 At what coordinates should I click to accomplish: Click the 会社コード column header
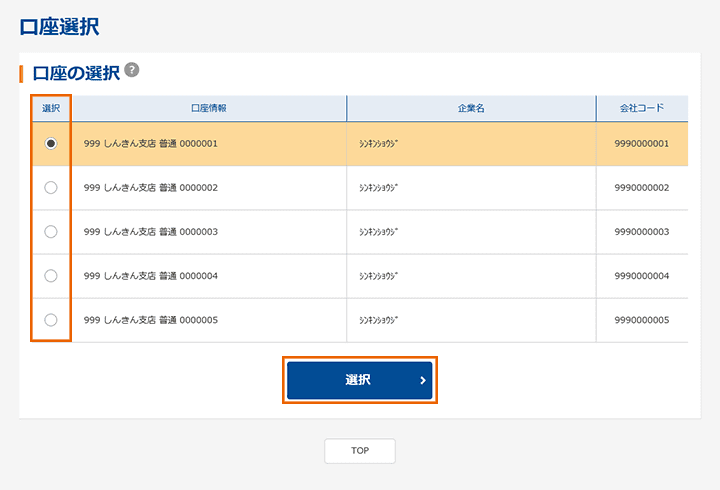click(x=641, y=108)
